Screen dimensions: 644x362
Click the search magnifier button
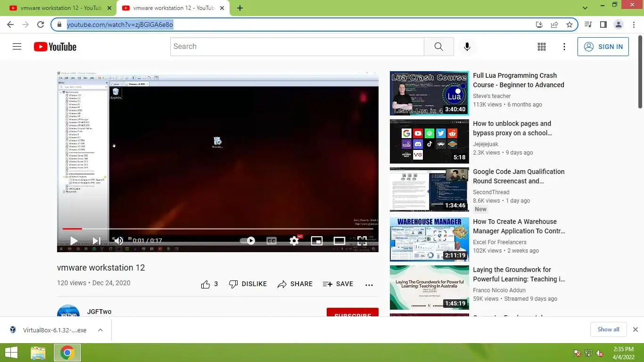(x=439, y=47)
